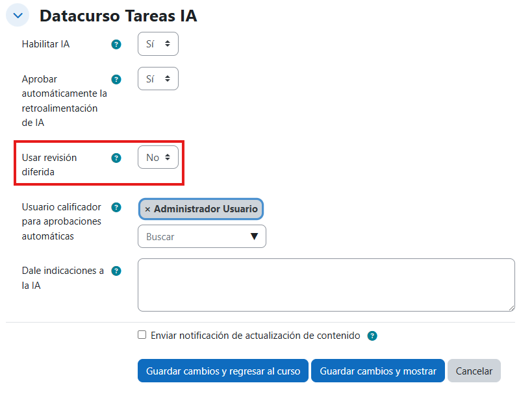Select the Administrador Usuario tag
532x394 pixels.
(205, 209)
